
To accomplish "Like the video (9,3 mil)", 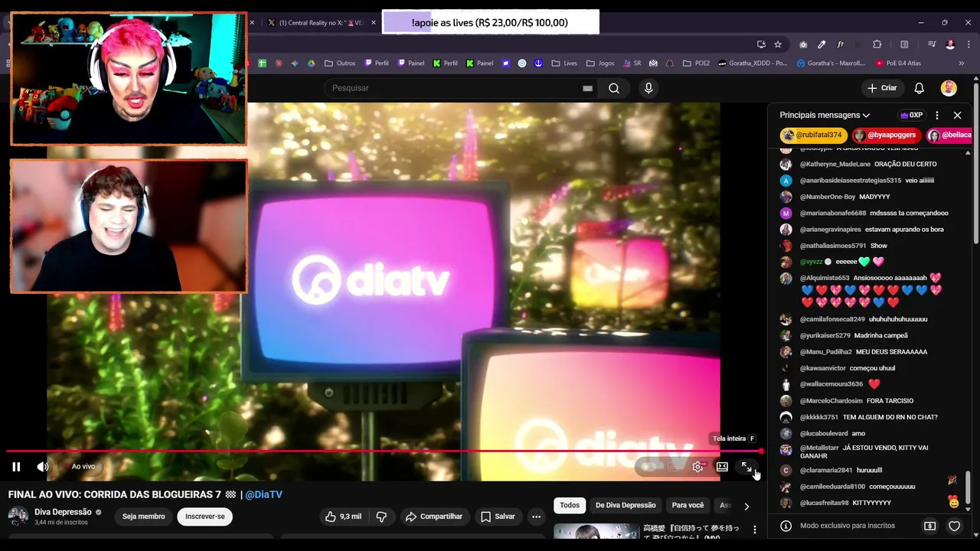I will click(x=343, y=517).
